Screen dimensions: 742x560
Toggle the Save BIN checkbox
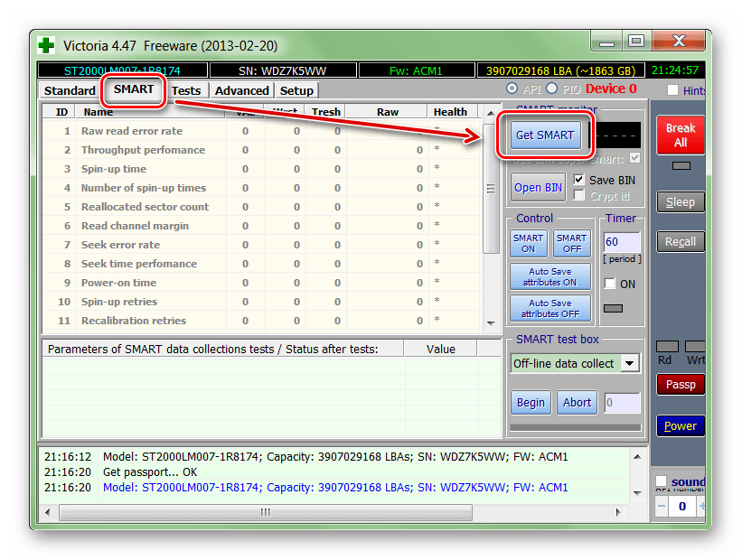click(579, 180)
